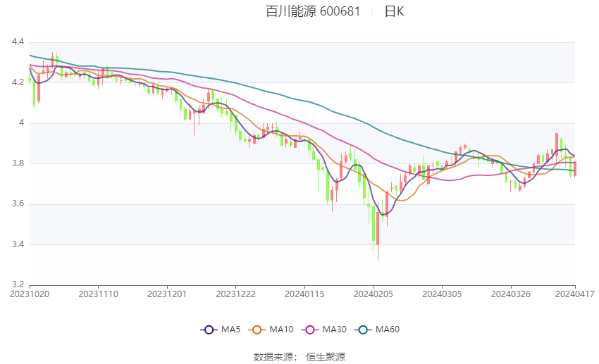Click the 恒生聚源 data source text
This screenshot has height=364, width=599.
[x=326, y=357]
